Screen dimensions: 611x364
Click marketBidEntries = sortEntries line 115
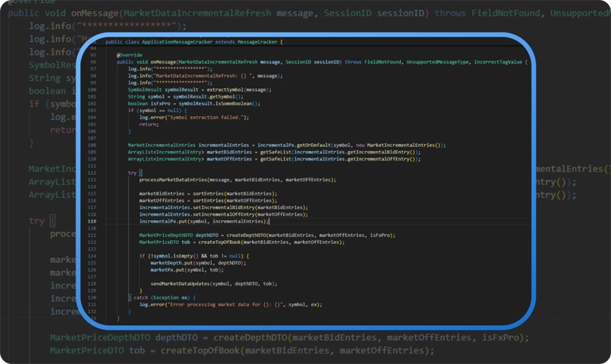click(208, 194)
